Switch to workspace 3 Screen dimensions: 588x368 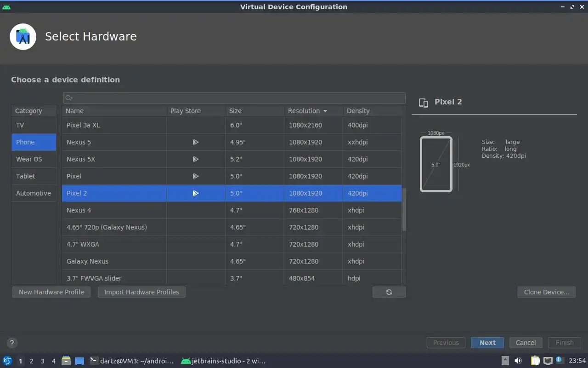coord(42,361)
